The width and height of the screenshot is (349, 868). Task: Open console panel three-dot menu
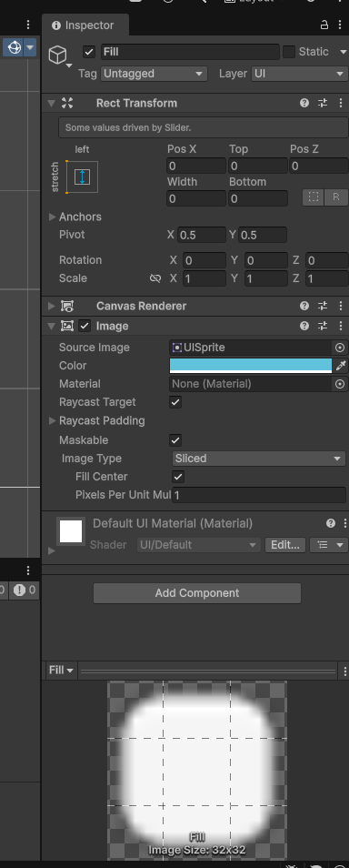[27, 570]
